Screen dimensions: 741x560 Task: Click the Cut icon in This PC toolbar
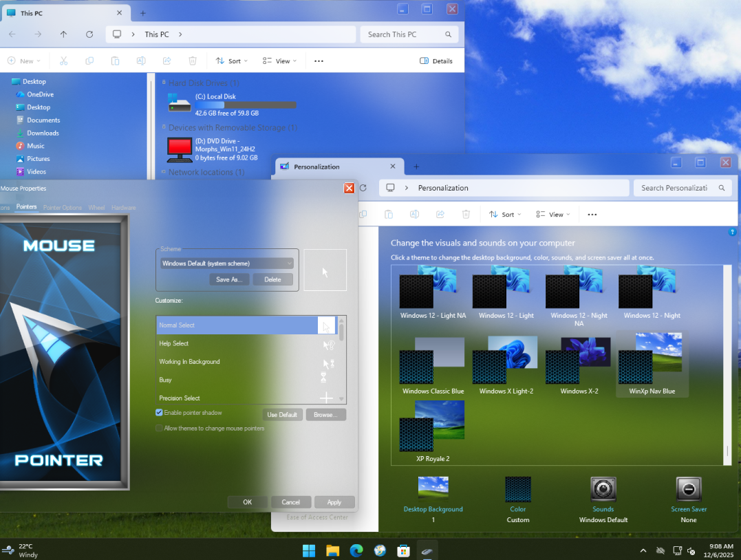coord(63,61)
